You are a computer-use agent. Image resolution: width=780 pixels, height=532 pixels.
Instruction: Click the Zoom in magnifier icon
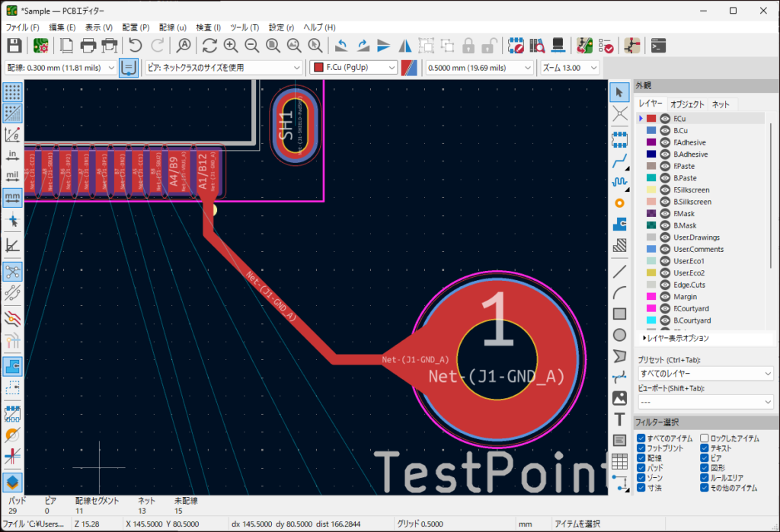point(230,46)
